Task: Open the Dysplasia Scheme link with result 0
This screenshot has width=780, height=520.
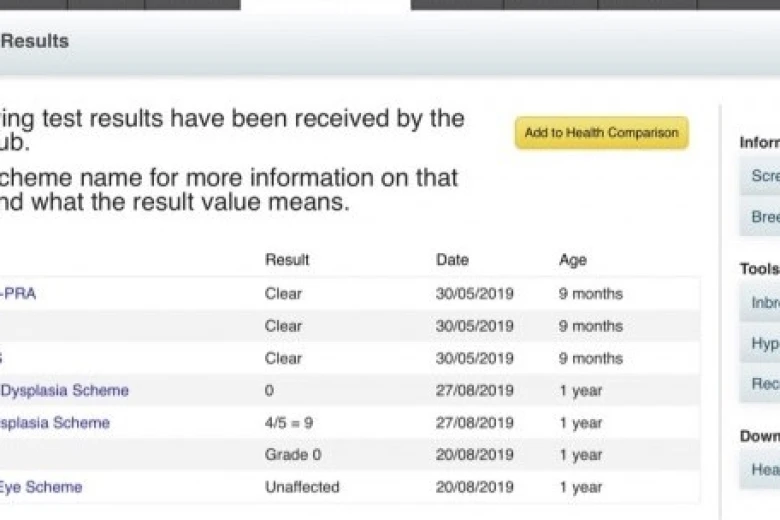Action: tap(64, 391)
